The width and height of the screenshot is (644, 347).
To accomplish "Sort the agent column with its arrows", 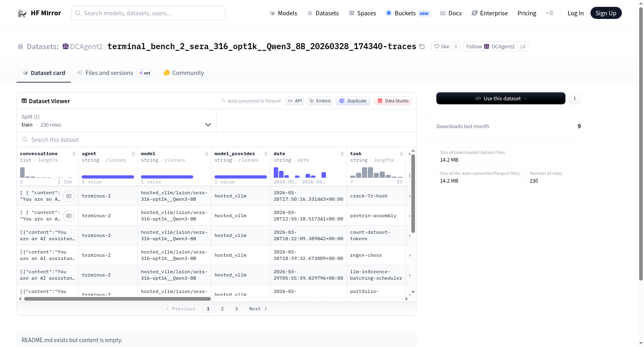I will (x=133, y=154).
